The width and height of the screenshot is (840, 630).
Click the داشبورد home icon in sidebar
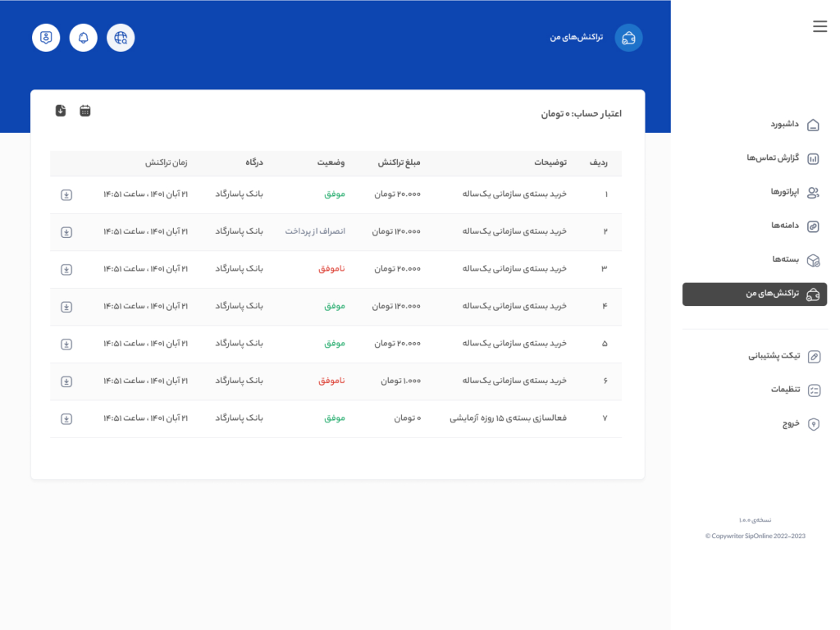point(813,125)
